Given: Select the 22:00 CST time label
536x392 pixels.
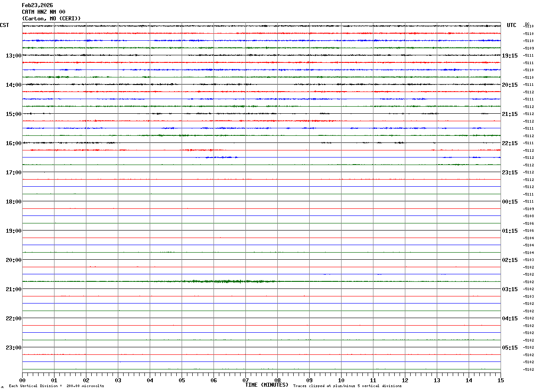Looking at the screenshot, I should [x=13, y=319].
